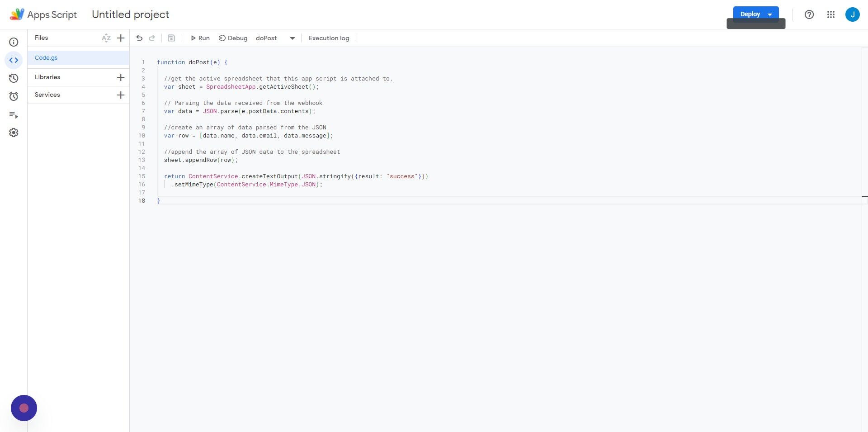Screen dimensions: 868x432
Task: Sort files alphabetically with the A-Z icon
Action: (x=106, y=38)
